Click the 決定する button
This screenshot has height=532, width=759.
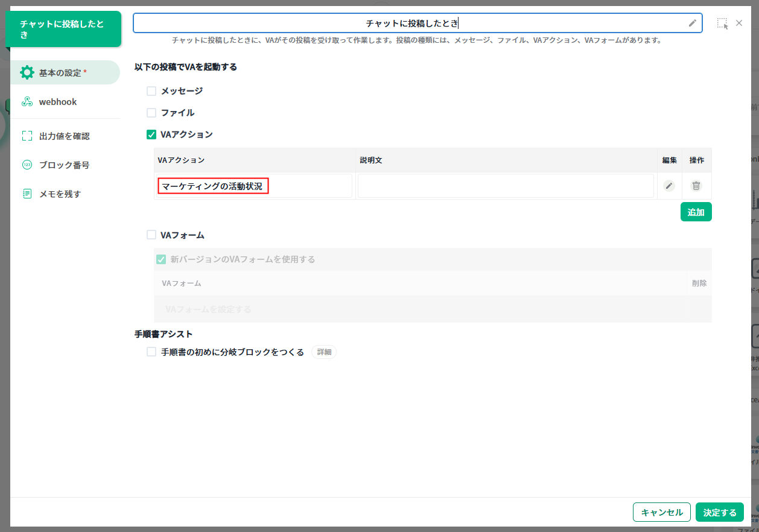(x=719, y=512)
